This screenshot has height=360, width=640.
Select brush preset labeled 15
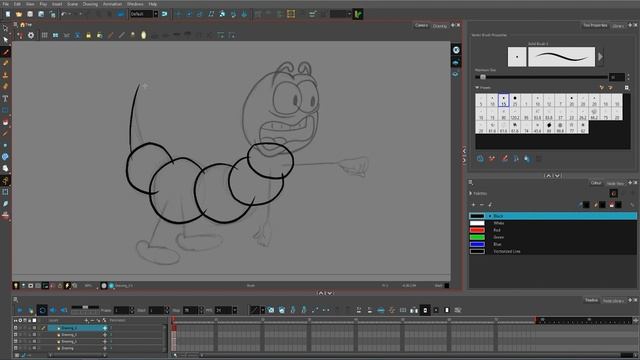[503, 100]
